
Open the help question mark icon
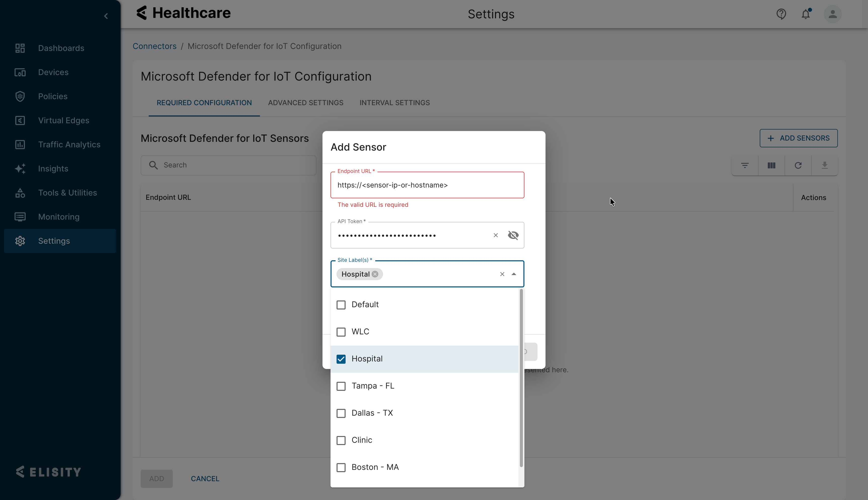pyautogui.click(x=781, y=14)
